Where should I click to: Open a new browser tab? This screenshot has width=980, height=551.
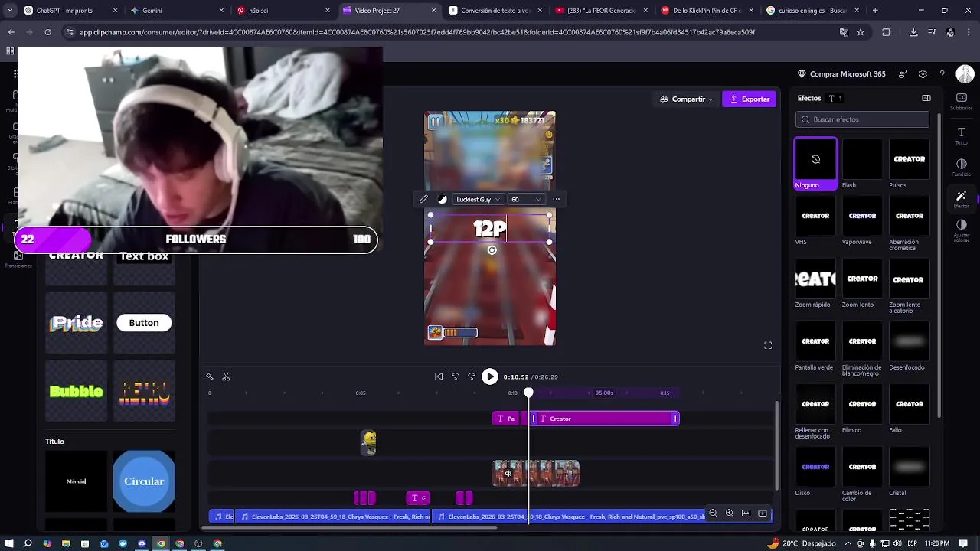point(875,11)
